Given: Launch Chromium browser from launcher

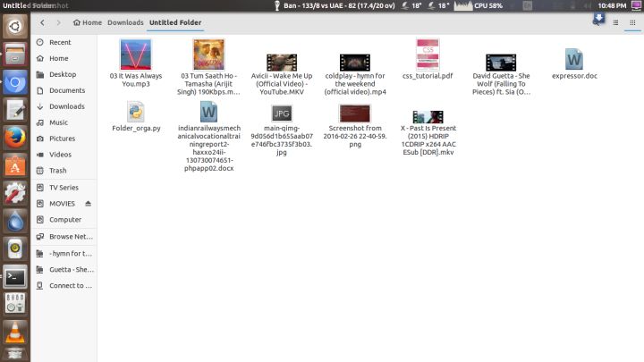Looking at the screenshot, I should (x=15, y=82).
